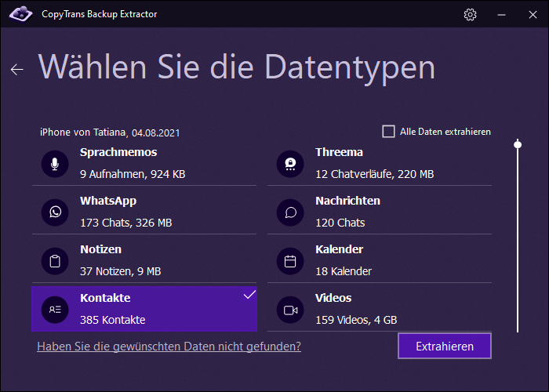Click the text 12 Chatverläufe, 220 MB
Image resolution: width=549 pixels, height=392 pixels.
point(375,174)
